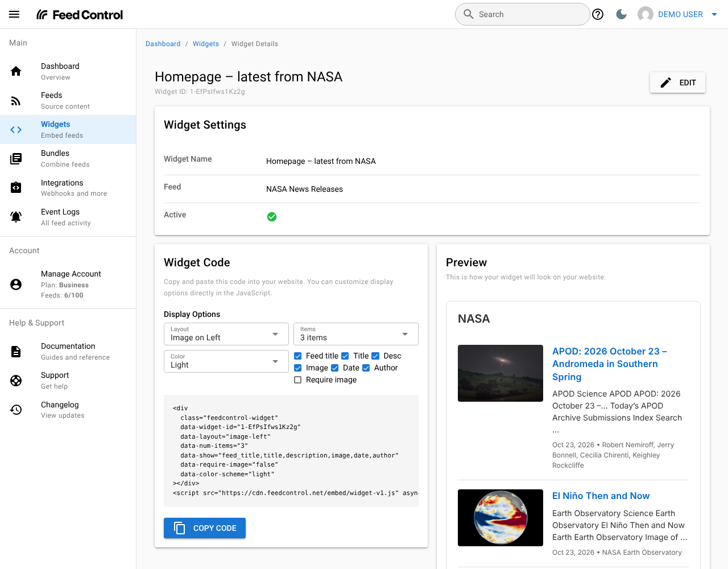Click the Integrations icon
This screenshot has width=728, height=569.
coord(16,188)
